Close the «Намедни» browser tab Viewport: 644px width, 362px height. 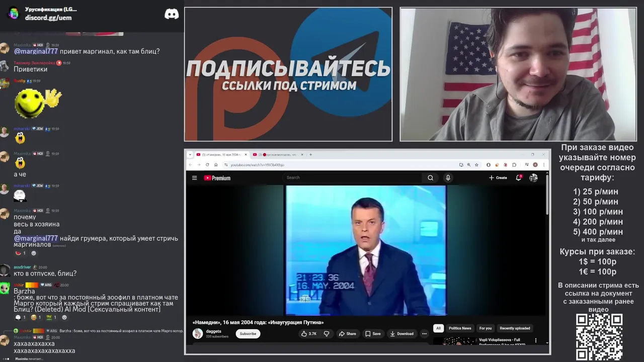(x=247, y=155)
